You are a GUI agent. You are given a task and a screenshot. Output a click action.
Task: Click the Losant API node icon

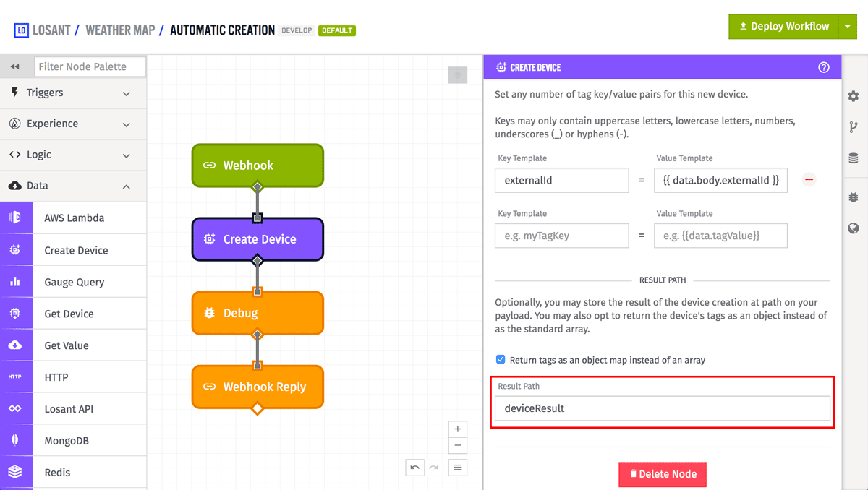click(x=15, y=409)
